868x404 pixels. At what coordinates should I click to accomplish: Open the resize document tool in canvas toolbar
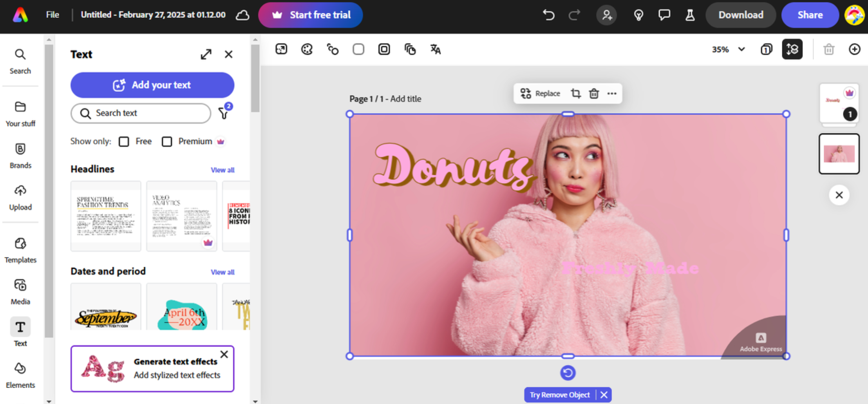[280, 49]
